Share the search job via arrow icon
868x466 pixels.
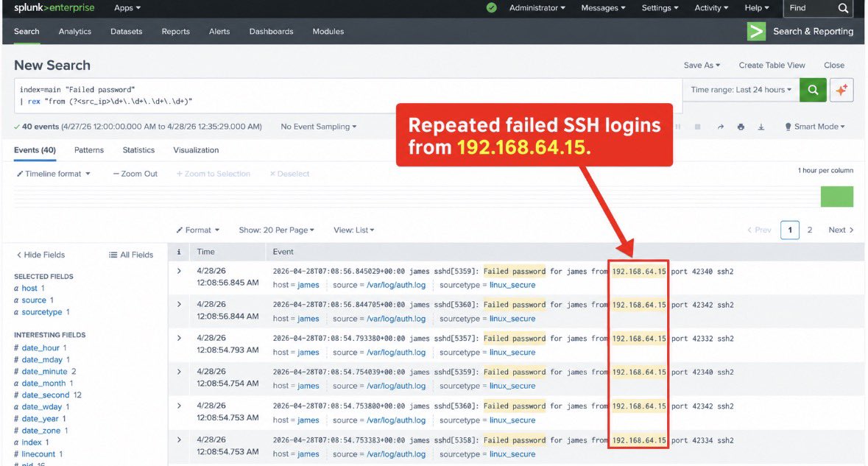720,127
